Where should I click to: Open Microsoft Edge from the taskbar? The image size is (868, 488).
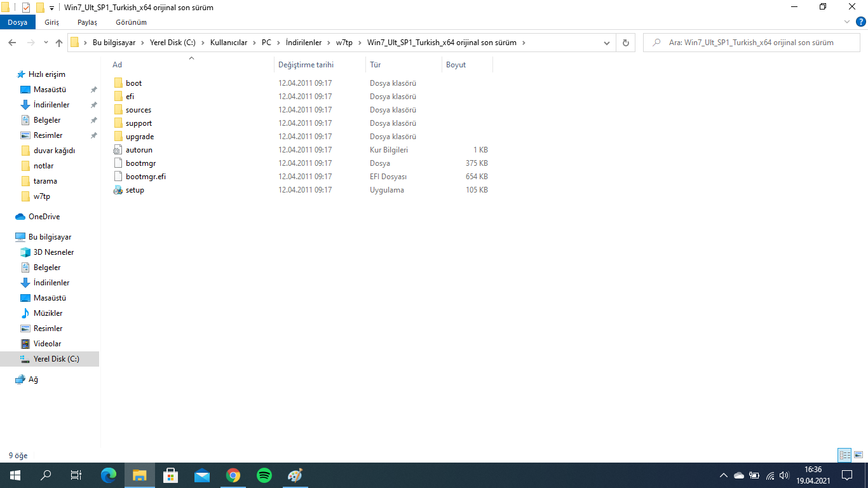(109, 475)
